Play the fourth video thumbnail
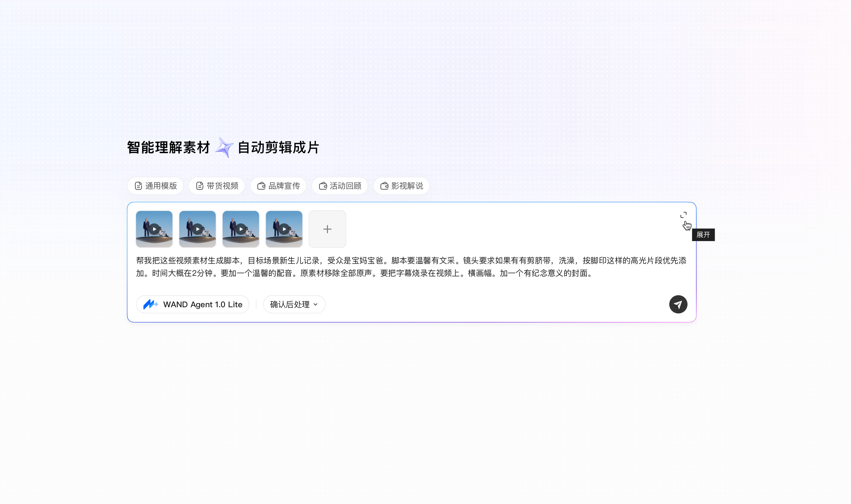851x504 pixels. click(284, 229)
